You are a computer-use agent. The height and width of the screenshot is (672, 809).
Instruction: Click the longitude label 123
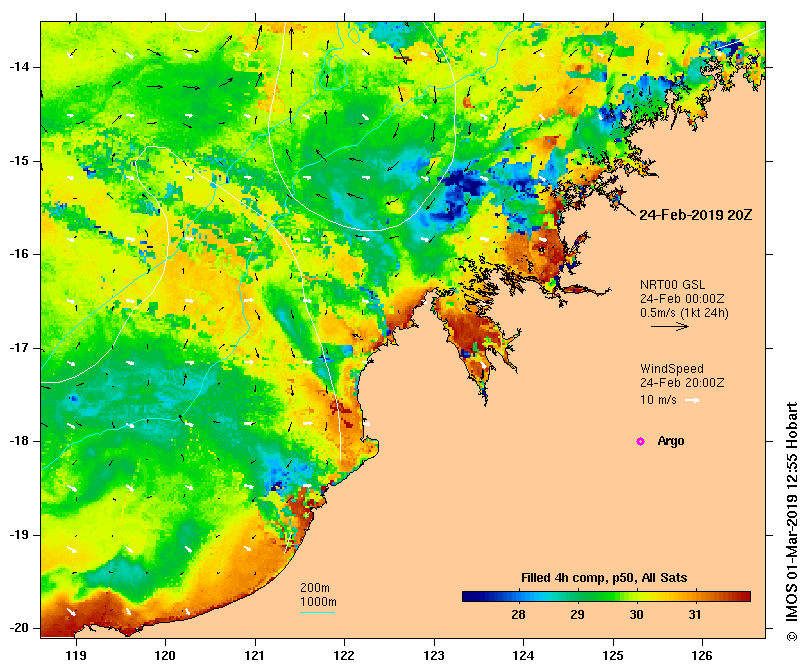pos(434,655)
